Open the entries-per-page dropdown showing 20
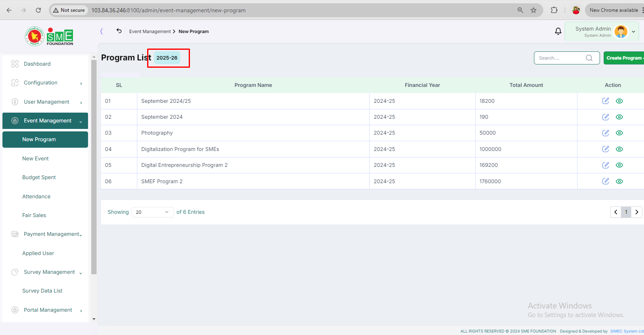Screen dimensions: 644x335 click(x=152, y=212)
